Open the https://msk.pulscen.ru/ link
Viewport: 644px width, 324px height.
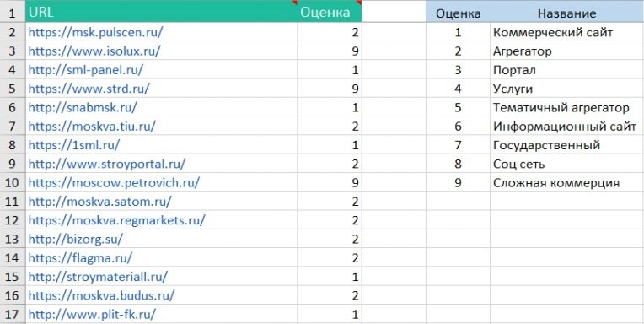pyautogui.click(x=95, y=32)
